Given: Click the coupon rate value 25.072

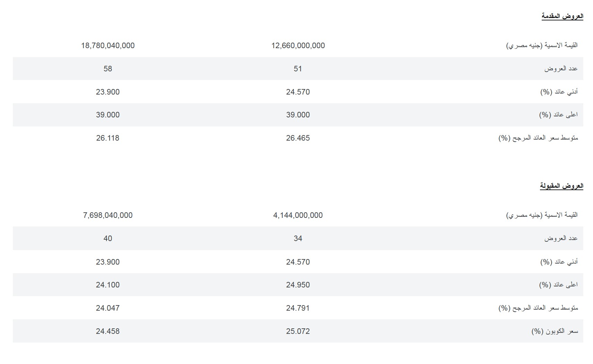Looking at the screenshot, I should pos(298,331).
